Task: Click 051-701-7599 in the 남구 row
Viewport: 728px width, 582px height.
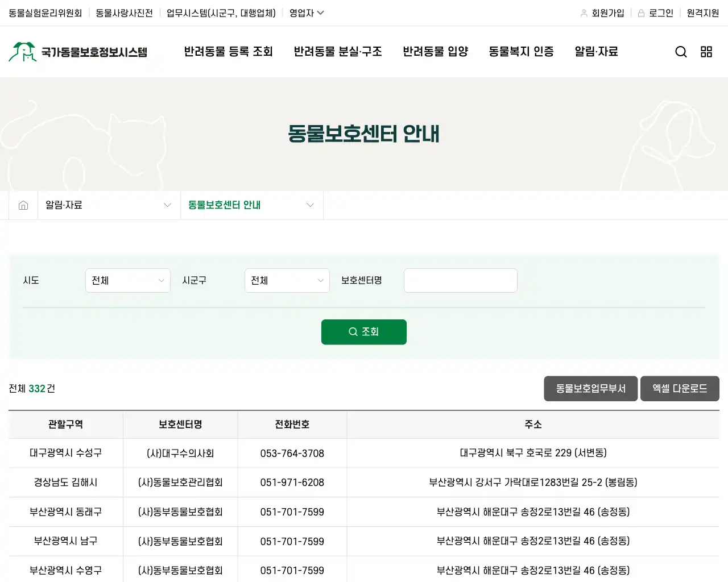Action: [292, 542]
